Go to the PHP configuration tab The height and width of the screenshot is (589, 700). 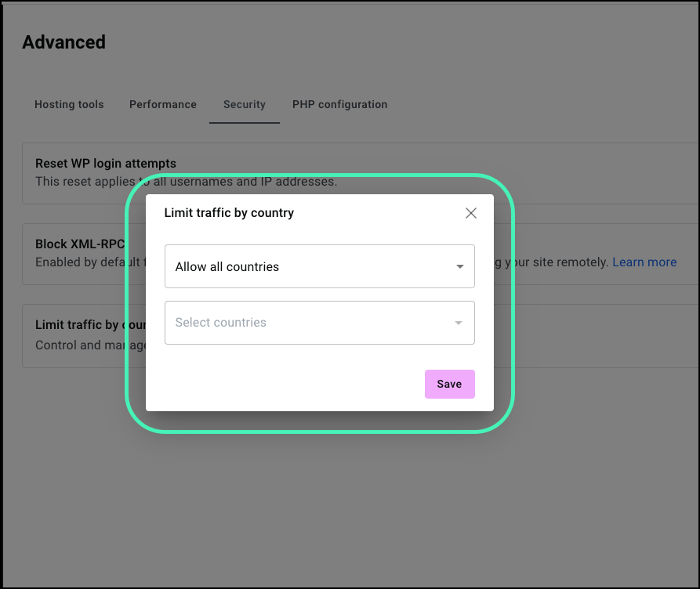click(339, 104)
